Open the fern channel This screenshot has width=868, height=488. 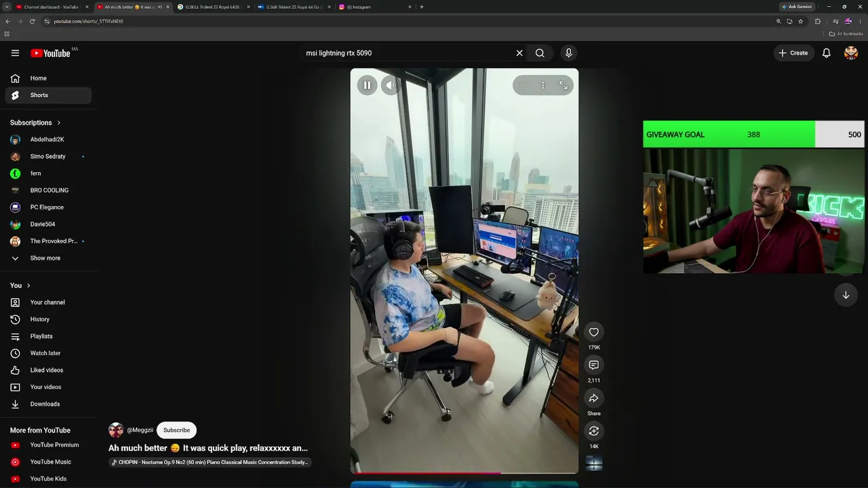[48, 174]
